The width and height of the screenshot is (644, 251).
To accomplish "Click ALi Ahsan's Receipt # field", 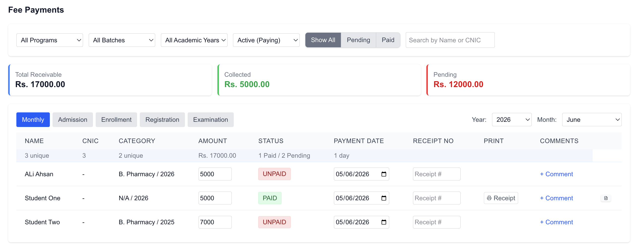I will pyautogui.click(x=437, y=174).
